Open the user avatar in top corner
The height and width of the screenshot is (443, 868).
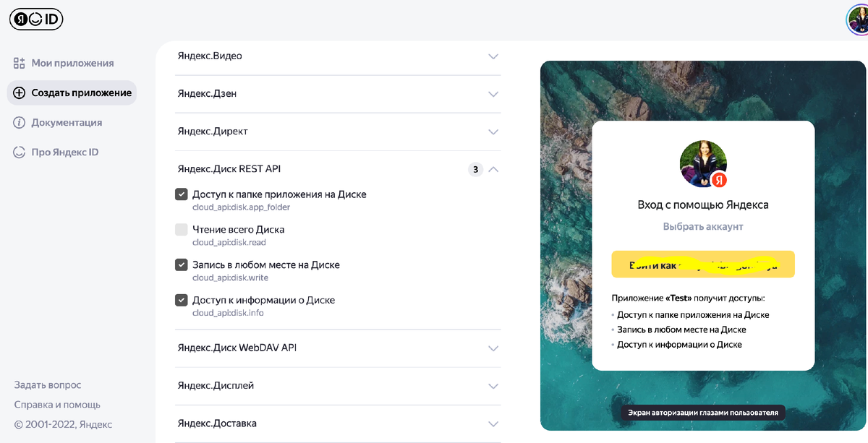[857, 20]
